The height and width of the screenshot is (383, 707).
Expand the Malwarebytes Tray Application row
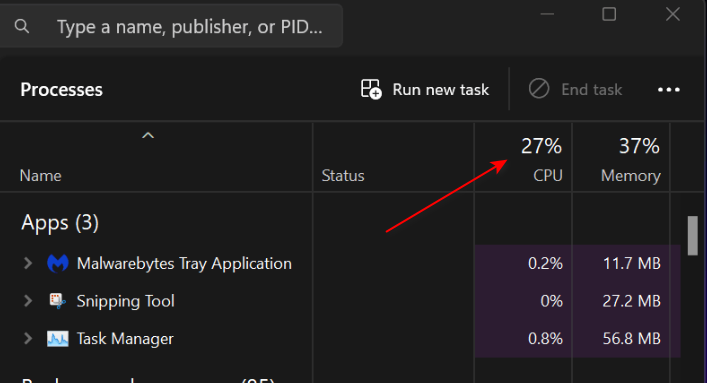click(x=28, y=263)
